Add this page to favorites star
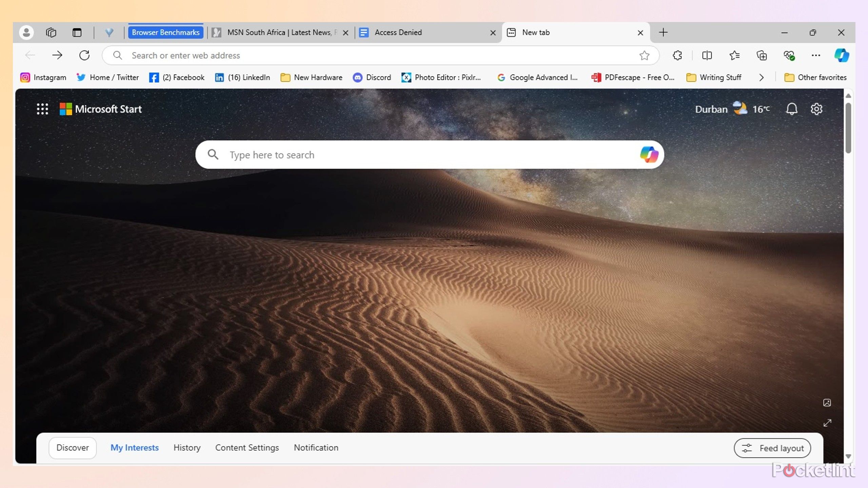Image resolution: width=868 pixels, height=488 pixels. [644, 55]
